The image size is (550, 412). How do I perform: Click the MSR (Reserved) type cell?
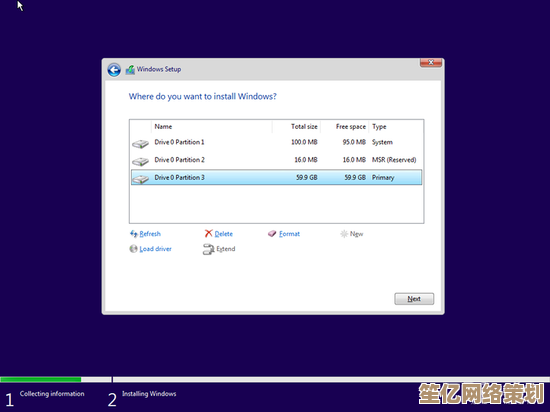click(x=394, y=160)
